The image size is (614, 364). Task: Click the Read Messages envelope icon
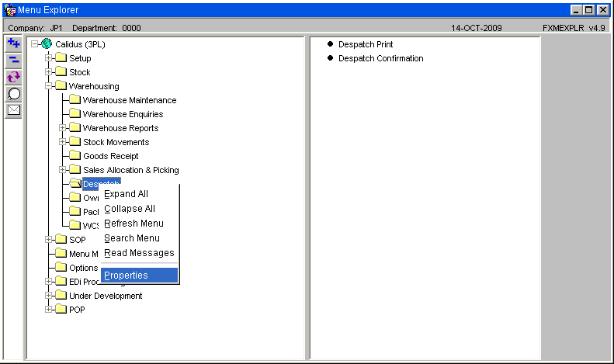coord(14,110)
